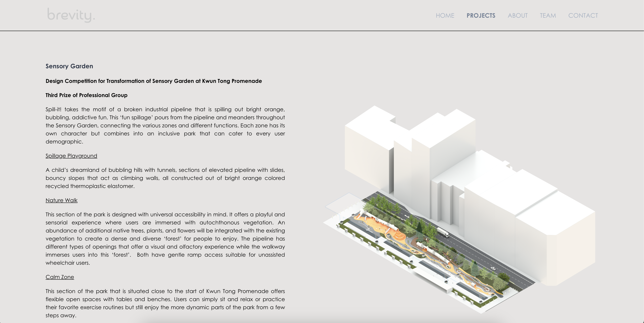Click the universal accessibility paragraph
Image resolution: width=644 pixels, height=323 pixels.
165,238
